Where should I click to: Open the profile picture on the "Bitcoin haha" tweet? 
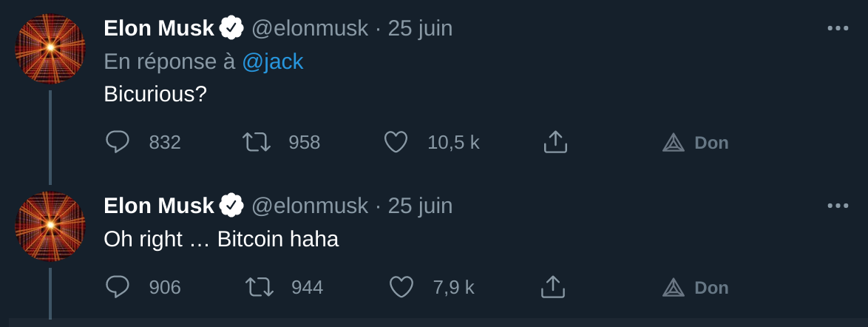click(x=50, y=226)
